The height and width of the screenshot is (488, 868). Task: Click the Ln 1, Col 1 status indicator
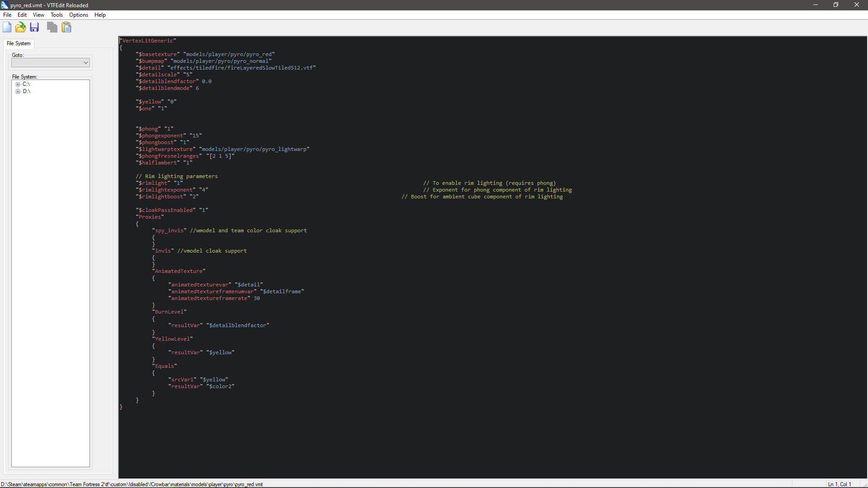point(840,484)
